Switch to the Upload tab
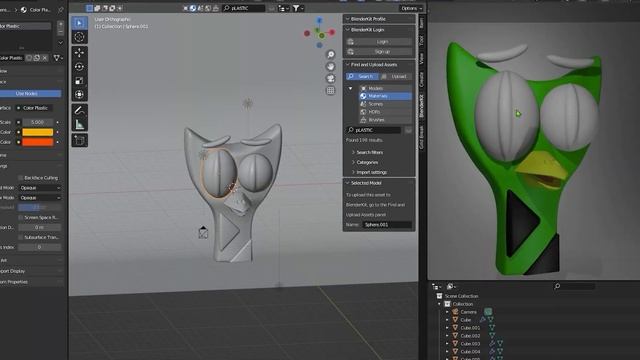The height and width of the screenshot is (360, 640). click(395, 76)
